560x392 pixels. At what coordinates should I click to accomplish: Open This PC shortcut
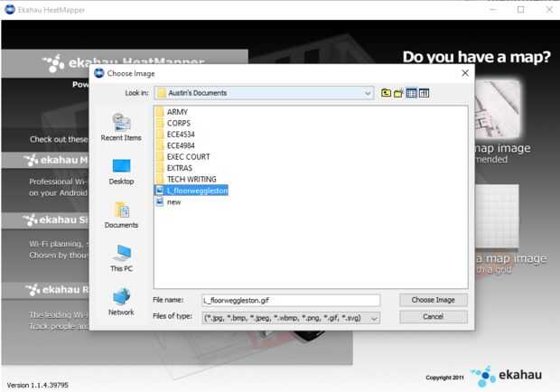point(121,258)
